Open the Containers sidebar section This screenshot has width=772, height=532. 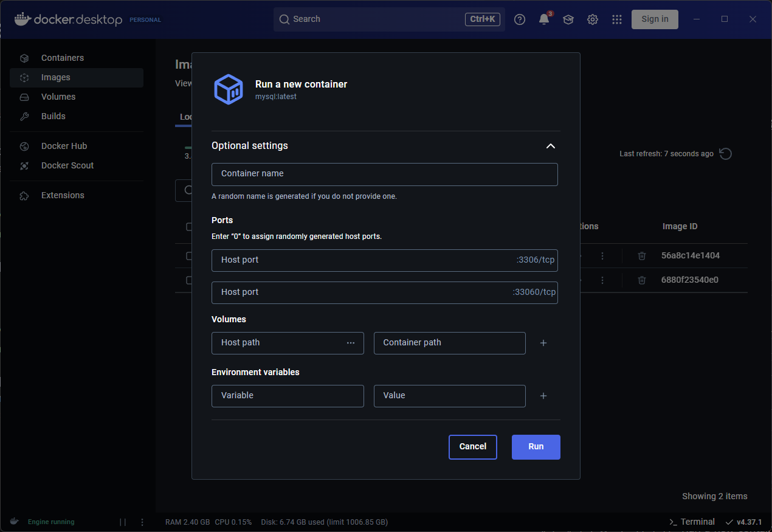coord(77,58)
